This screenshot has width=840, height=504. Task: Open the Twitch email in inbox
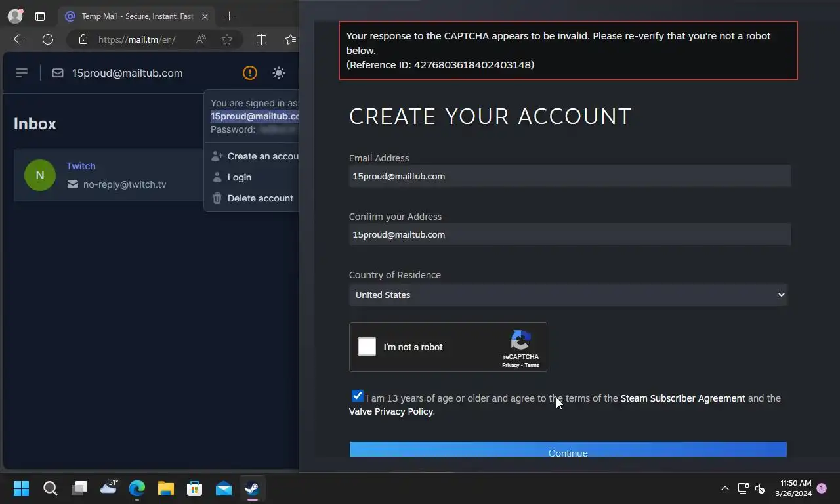108,175
